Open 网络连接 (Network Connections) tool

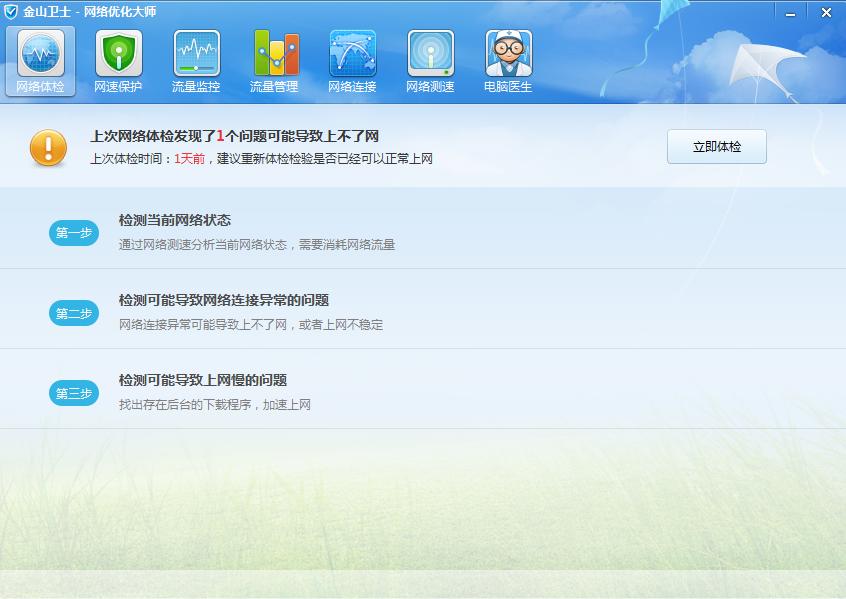point(351,58)
